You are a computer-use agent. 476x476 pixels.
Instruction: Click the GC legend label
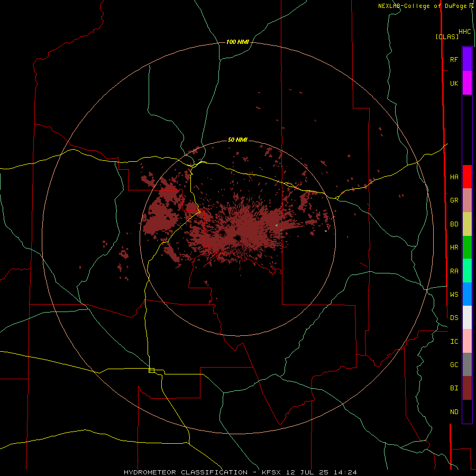click(454, 364)
